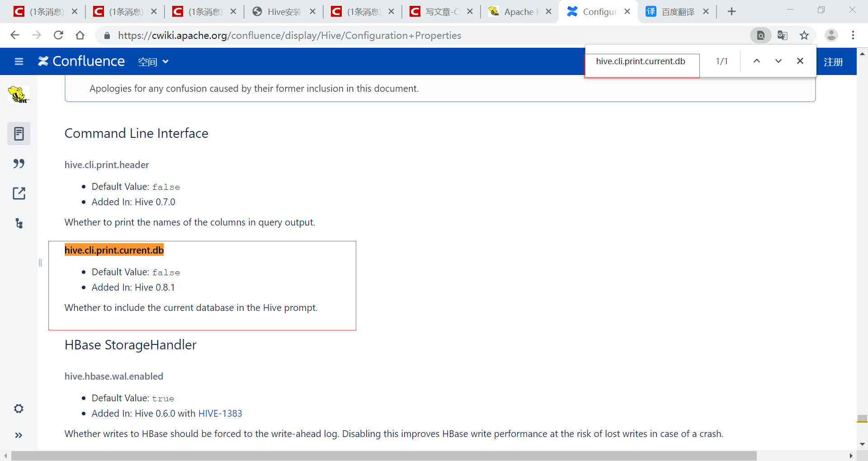The width and height of the screenshot is (868, 461).
Task: Close the Configuration Properties tab
Action: [627, 12]
